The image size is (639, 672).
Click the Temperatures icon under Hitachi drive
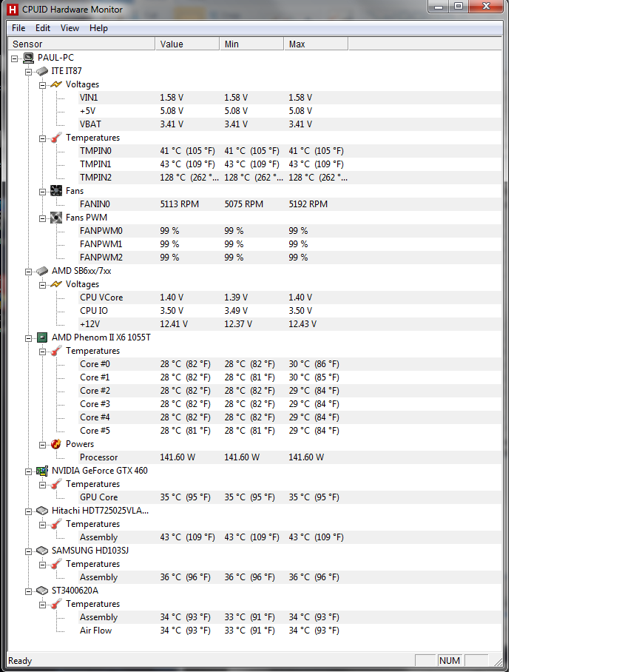(56, 524)
